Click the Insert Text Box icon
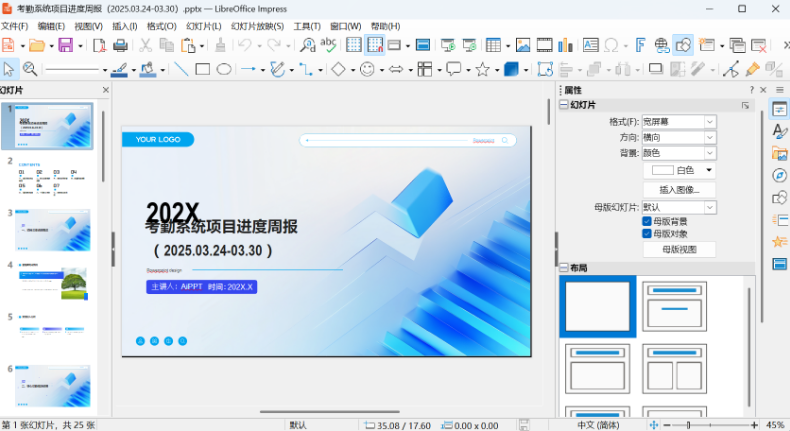 590,45
